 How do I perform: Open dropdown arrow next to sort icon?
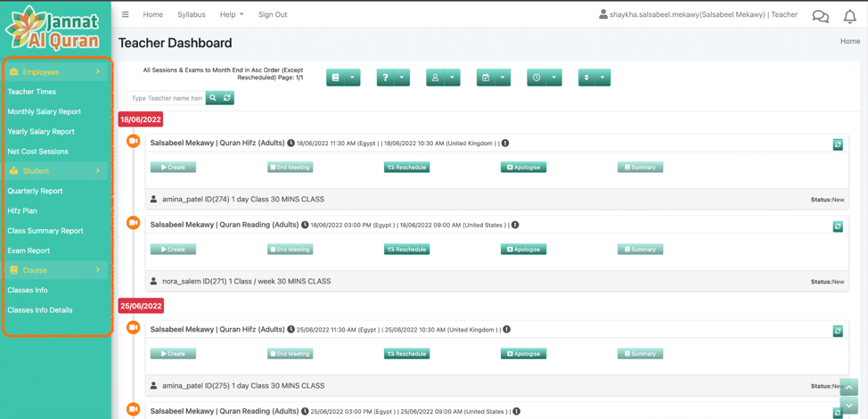pyautogui.click(x=602, y=78)
